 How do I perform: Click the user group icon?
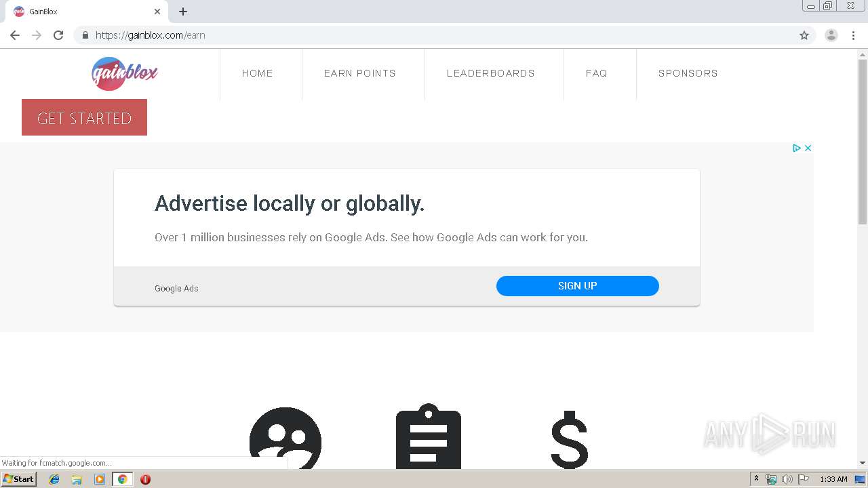click(285, 438)
